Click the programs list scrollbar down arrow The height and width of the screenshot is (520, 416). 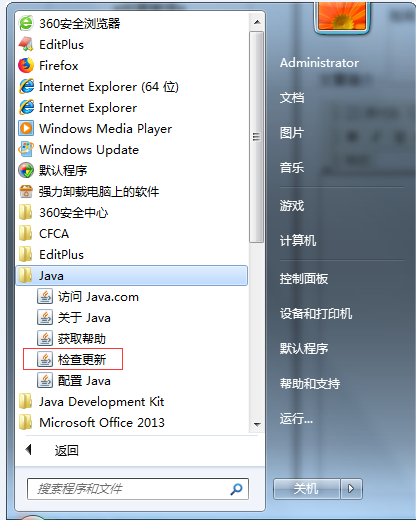(257, 425)
